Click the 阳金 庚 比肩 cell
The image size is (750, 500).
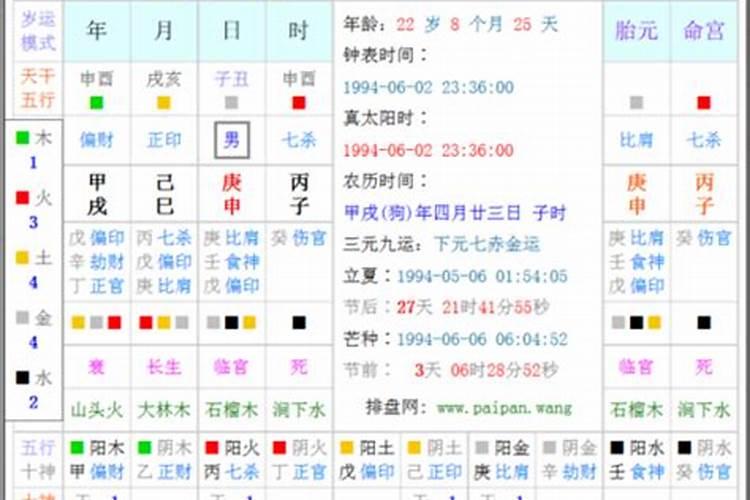coord(502,460)
